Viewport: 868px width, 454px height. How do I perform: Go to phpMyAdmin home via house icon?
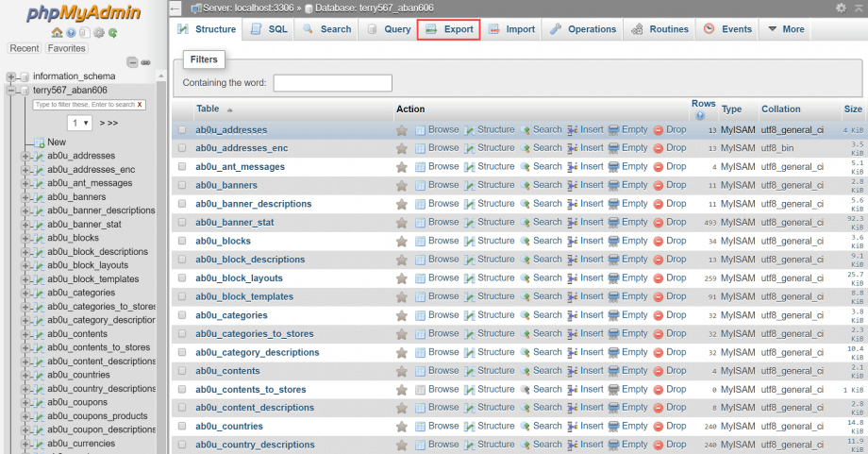coord(57,33)
